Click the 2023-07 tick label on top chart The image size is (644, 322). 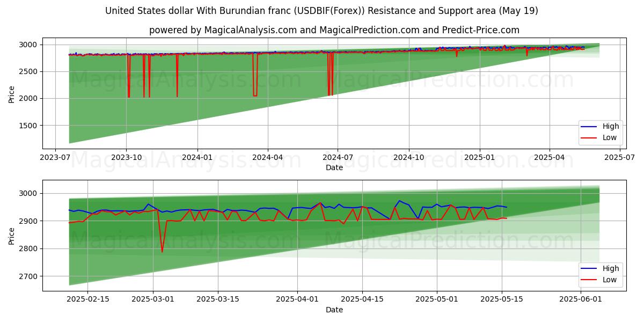click(x=55, y=158)
